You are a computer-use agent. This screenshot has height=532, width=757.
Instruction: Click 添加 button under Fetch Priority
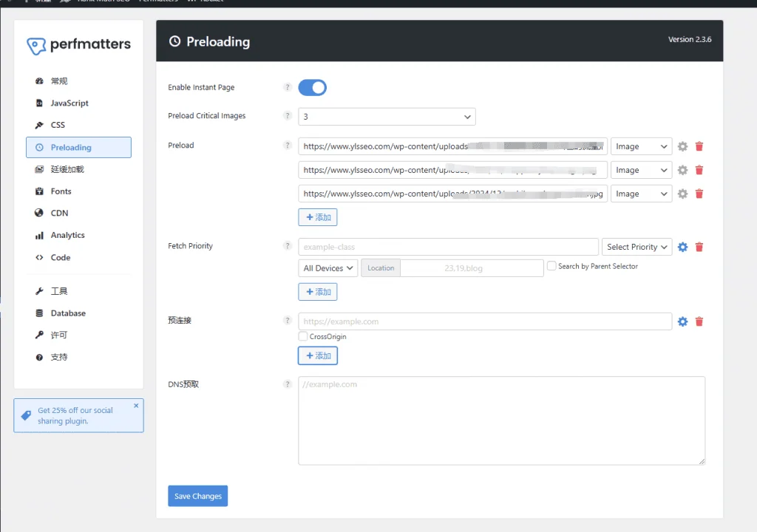coord(318,292)
